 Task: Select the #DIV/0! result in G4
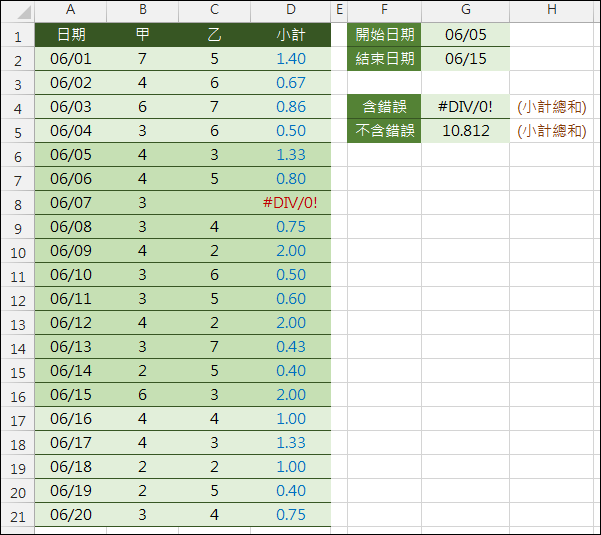point(466,107)
